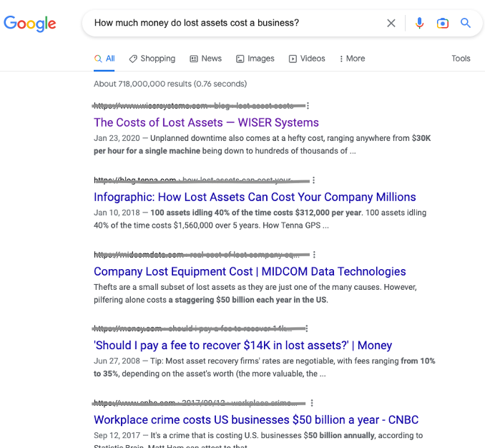Switch to the Shopping tab
The width and height of the screenshot is (485, 448).
(x=152, y=59)
